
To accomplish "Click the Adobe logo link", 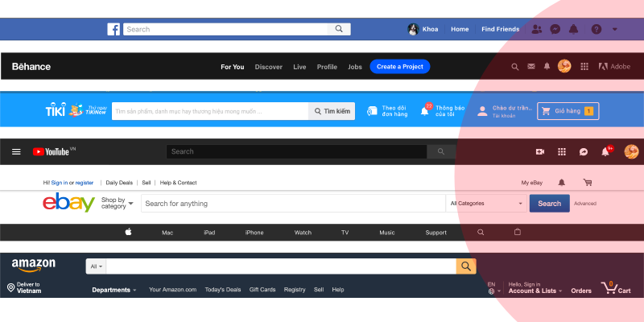I will coord(614,67).
